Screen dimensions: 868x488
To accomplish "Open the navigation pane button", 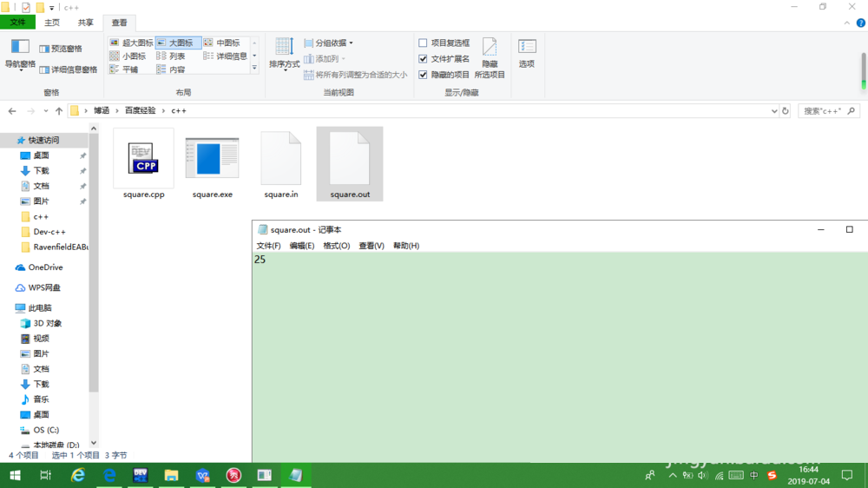I will point(20,56).
